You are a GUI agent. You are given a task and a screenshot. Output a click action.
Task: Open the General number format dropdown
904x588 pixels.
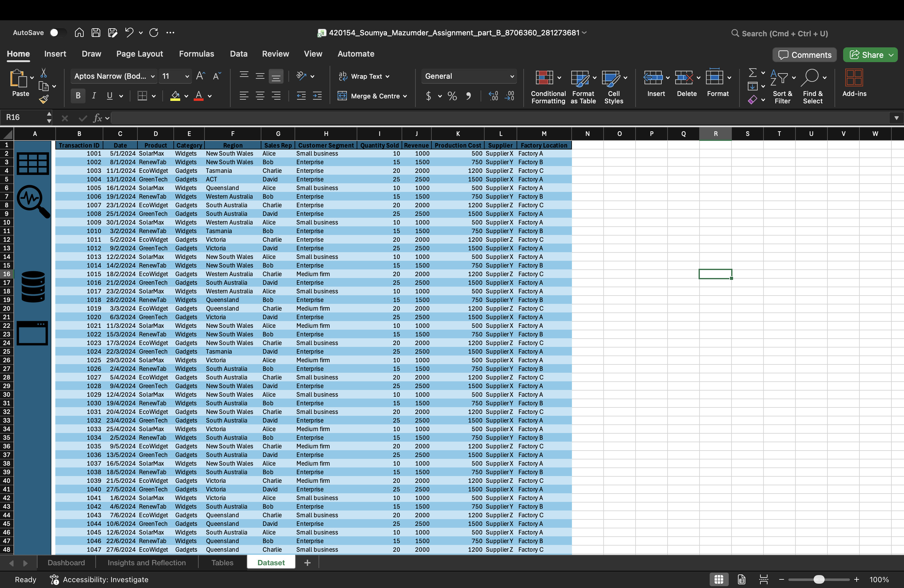(x=512, y=76)
